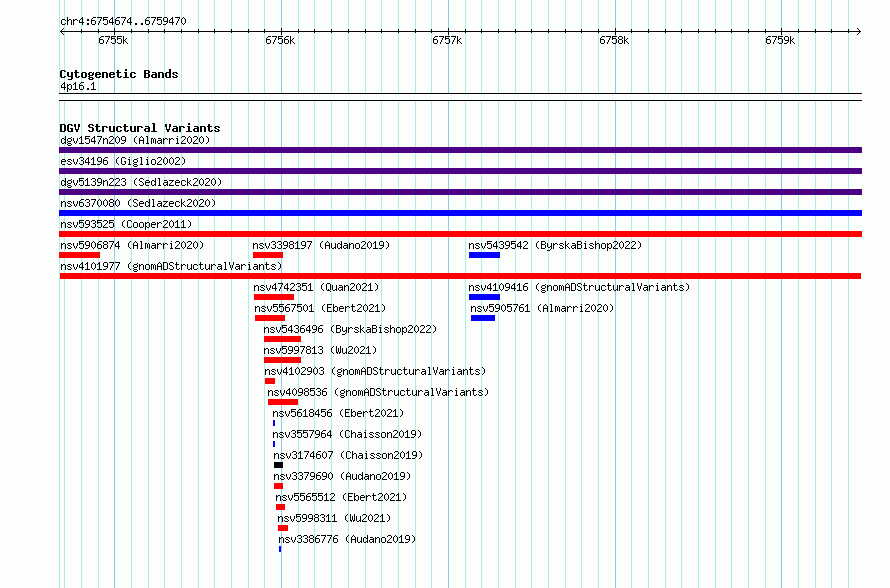Click the long red bar under nsv4101977
This screenshot has width=890, height=588.
pyautogui.click(x=460, y=276)
